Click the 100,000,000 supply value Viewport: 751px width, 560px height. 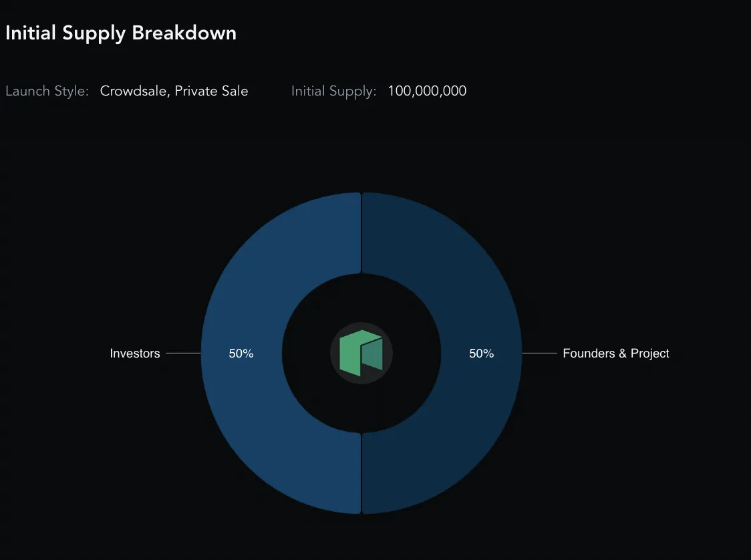click(x=427, y=91)
